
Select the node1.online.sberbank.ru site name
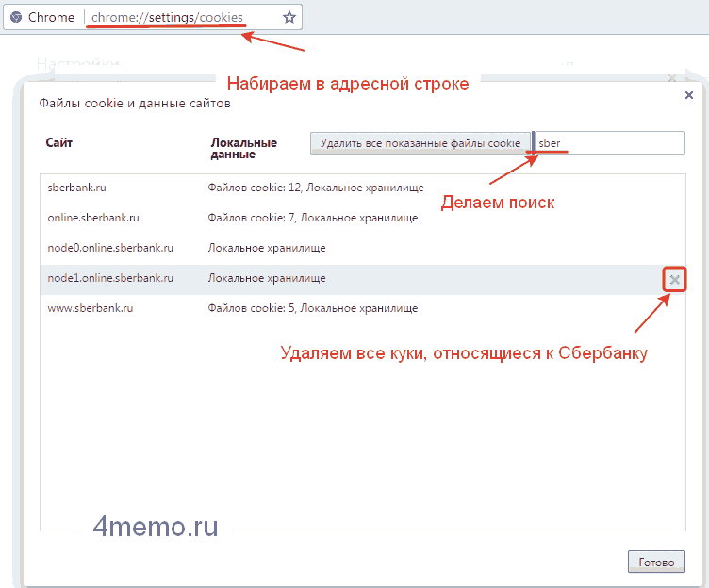pos(110,278)
